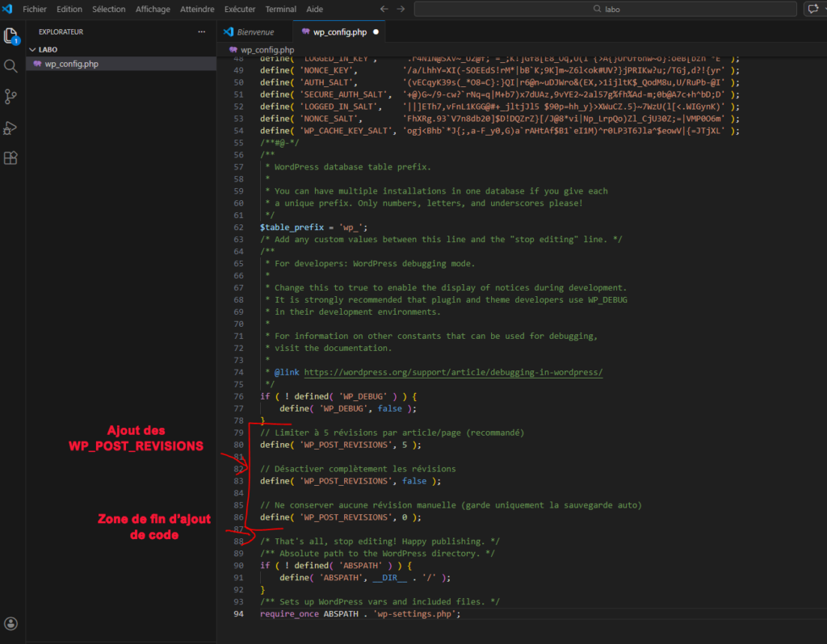The width and height of the screenshot is (827, 644).
Task: Click 'ABSPATH' in the defined check
Action: pyautogui.click(x=361, y=566)
